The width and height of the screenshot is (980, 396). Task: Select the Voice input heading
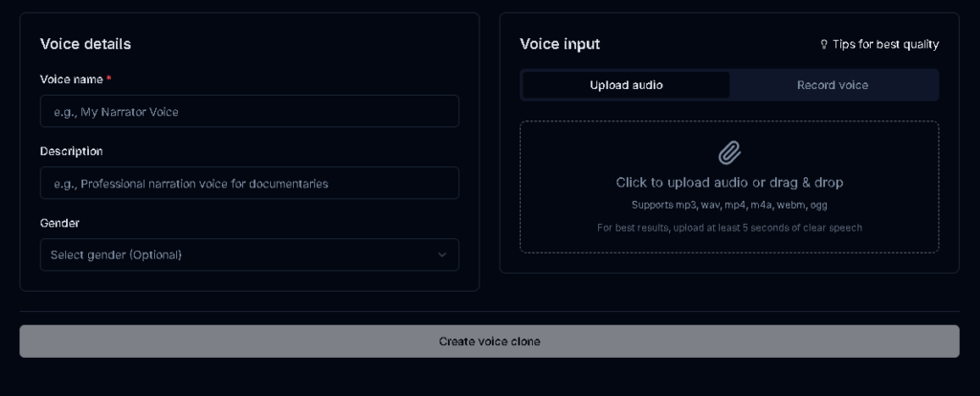click(560, 44)
